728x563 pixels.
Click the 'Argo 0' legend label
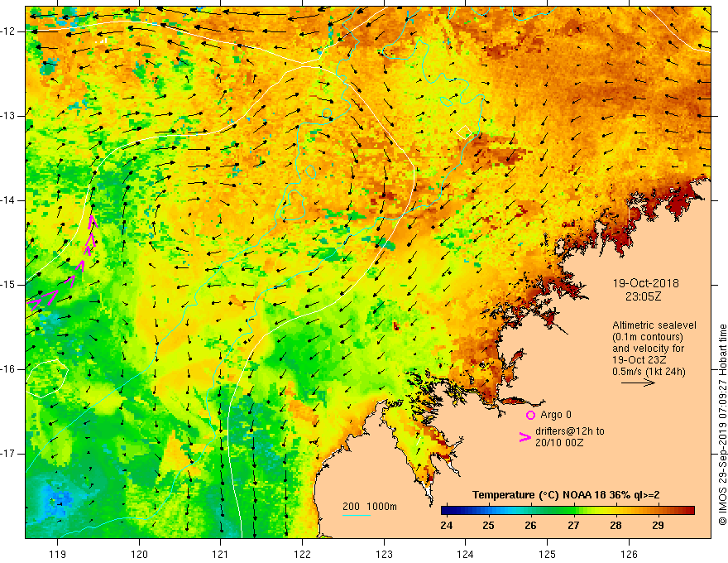[556, 415]
